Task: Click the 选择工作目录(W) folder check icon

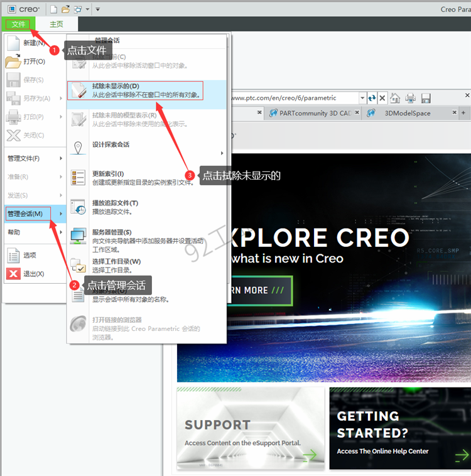Action: (x=78, y=265)
